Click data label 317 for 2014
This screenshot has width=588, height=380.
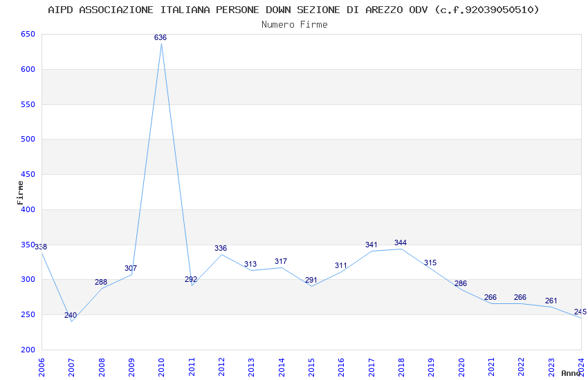coord(281,261)
